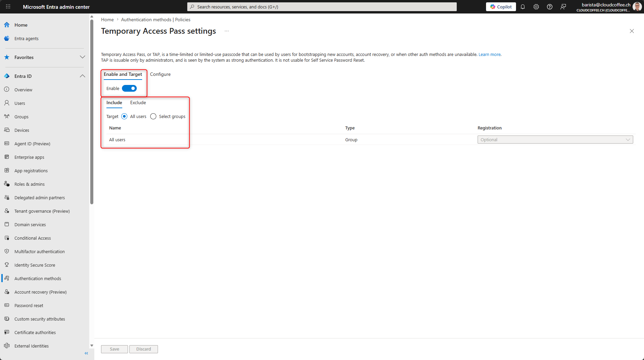
Task: Choose the Select groups radio button
Action: tap(153, 116)
